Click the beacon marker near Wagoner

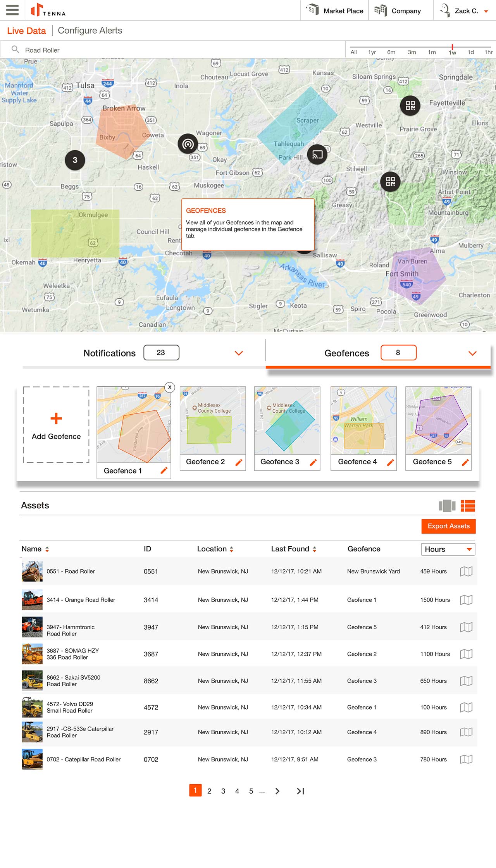188,144
